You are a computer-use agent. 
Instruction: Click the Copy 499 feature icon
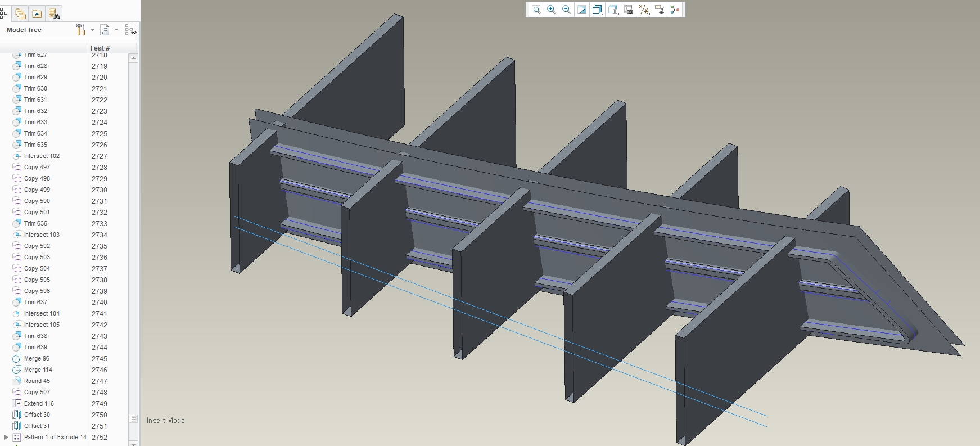pyautogui.click(x=17, y=190)
